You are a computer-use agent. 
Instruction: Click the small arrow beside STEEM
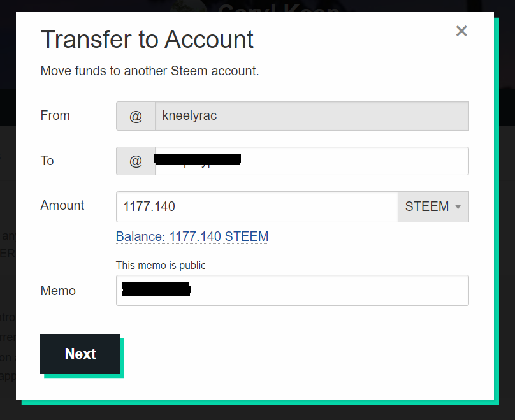point(458,207)
